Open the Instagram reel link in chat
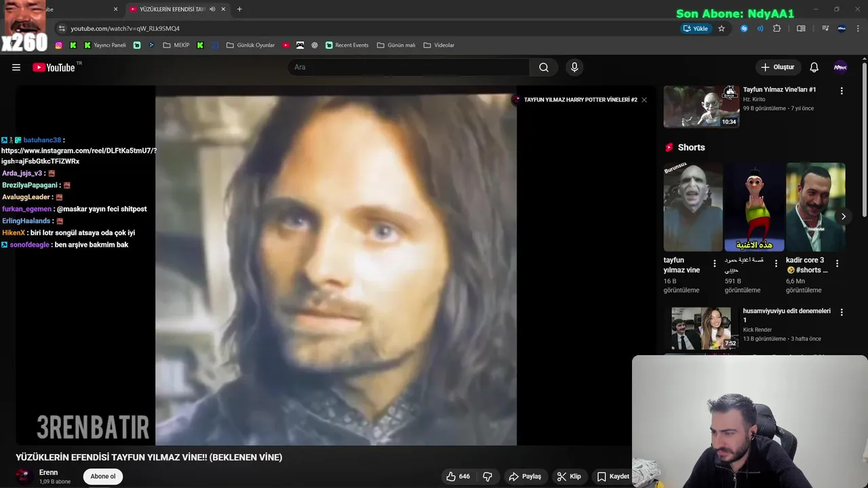The width and height of the screenshot is (868, 488). (79, 156)
